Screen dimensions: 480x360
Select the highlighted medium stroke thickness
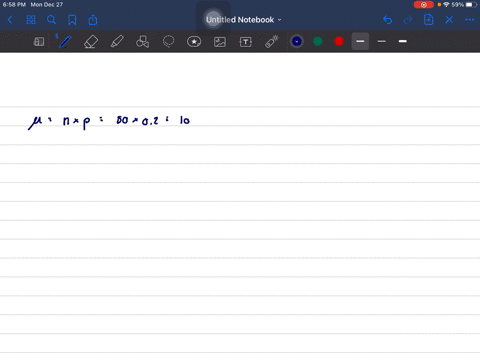360,41
